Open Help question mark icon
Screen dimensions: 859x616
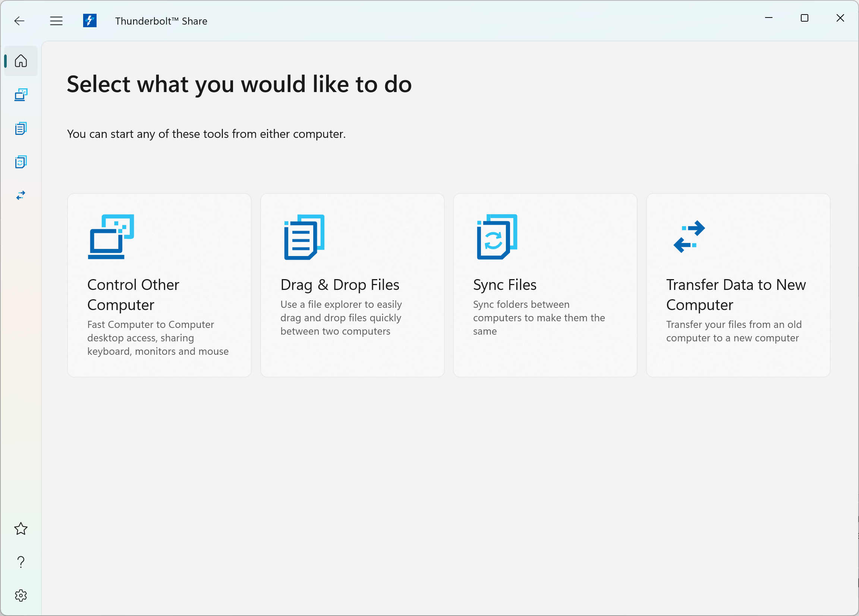click(21, 562)
